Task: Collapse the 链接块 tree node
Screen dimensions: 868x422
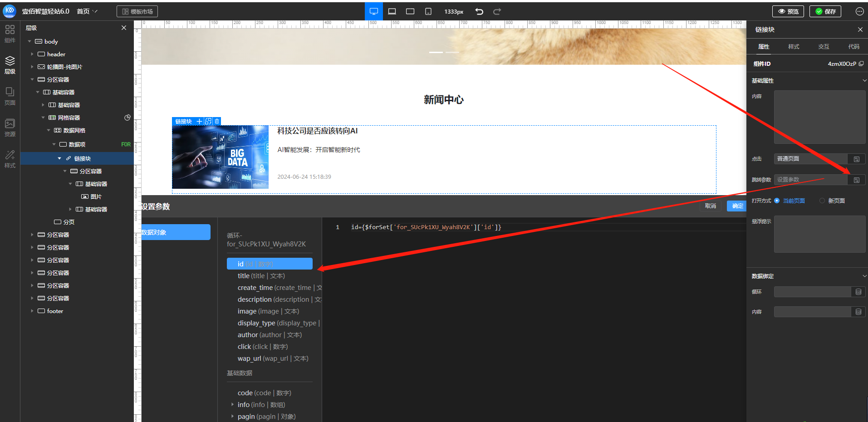Action: click(x=59, y=158)
